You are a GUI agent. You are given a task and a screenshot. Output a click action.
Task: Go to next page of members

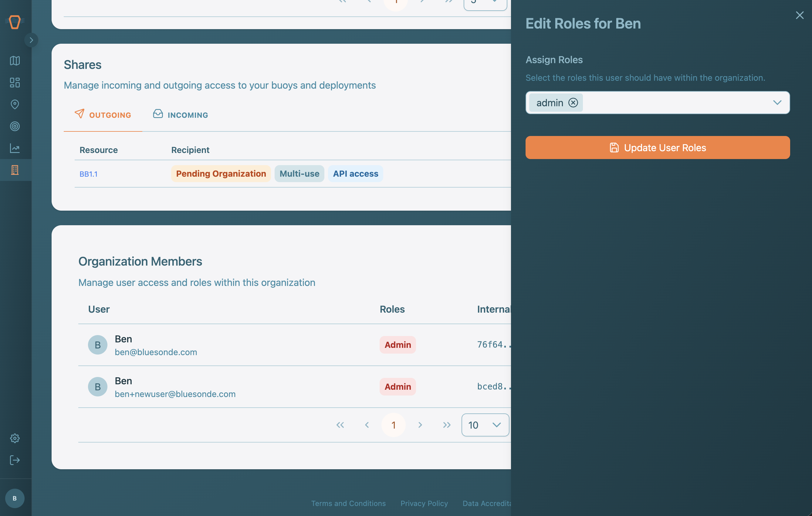click(x=420, y=425)
